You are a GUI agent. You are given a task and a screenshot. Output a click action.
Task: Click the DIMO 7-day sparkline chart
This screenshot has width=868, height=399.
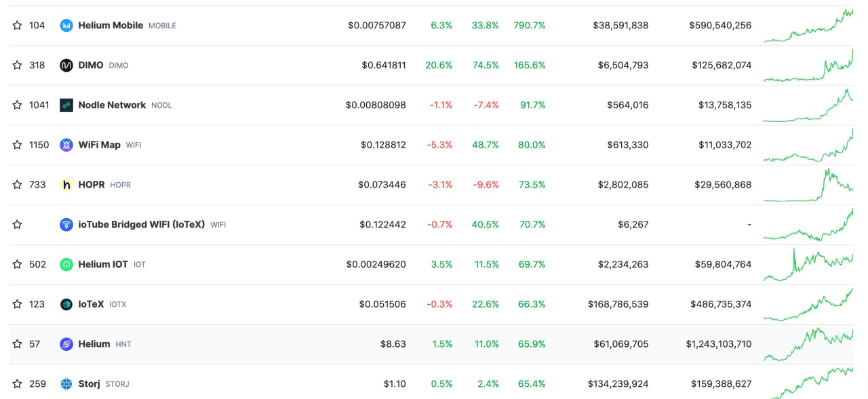point(808,66)
